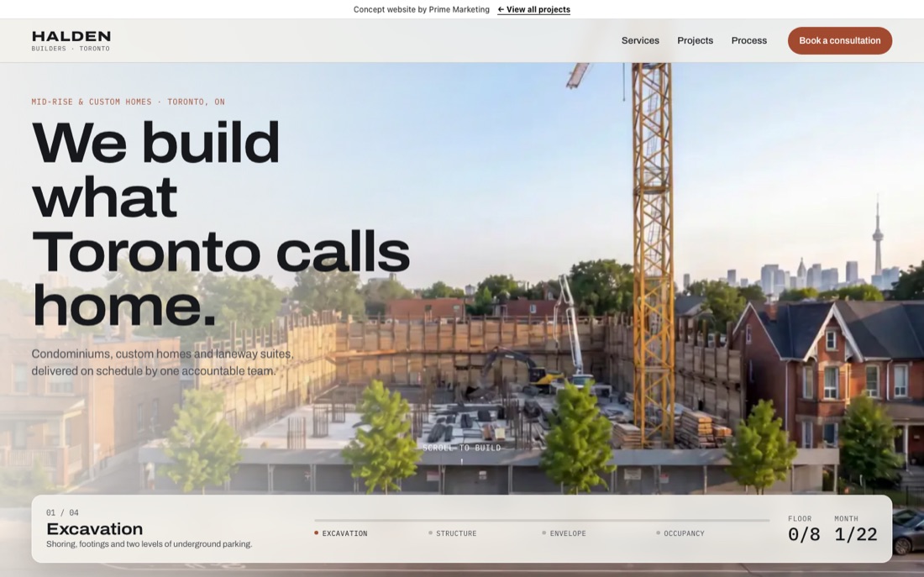This screenshot has height=577, width=924.
Task: Click the Excavation heading in the panel
Action: tap(94, 528)
